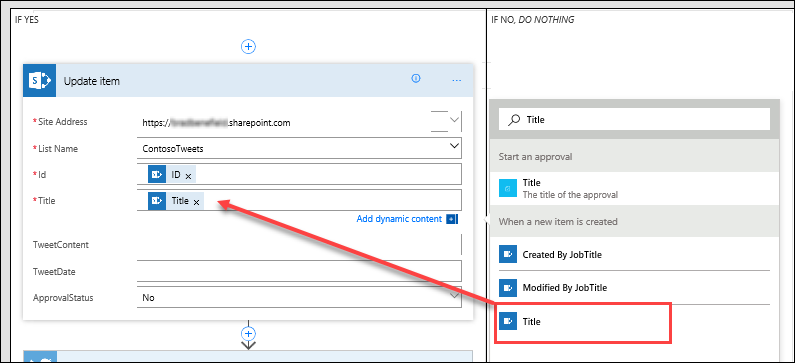Click the Created By JobTitle icon
795x363 pixels.
pyautogui.click(x=507, y=255)
